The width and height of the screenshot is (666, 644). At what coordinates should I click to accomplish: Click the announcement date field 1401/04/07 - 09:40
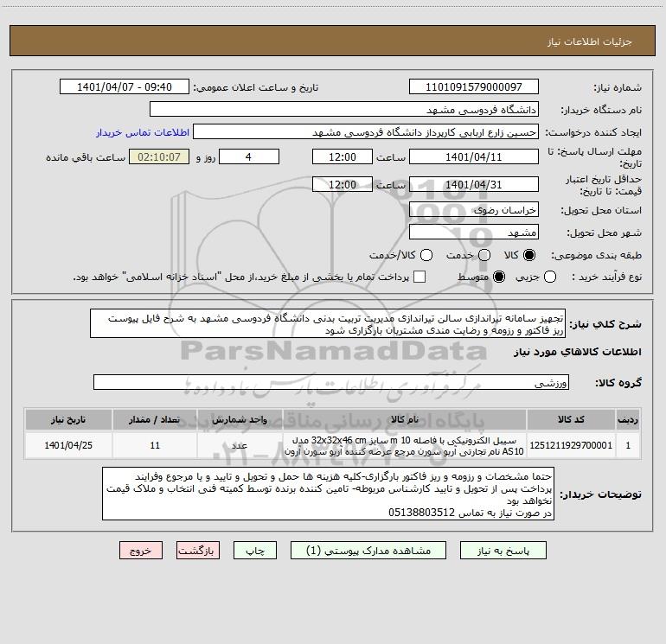125,86
